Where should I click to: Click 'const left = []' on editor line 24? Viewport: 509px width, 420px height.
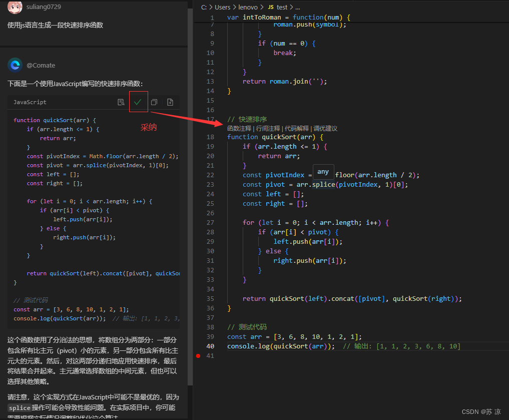[x=273, y=194]
